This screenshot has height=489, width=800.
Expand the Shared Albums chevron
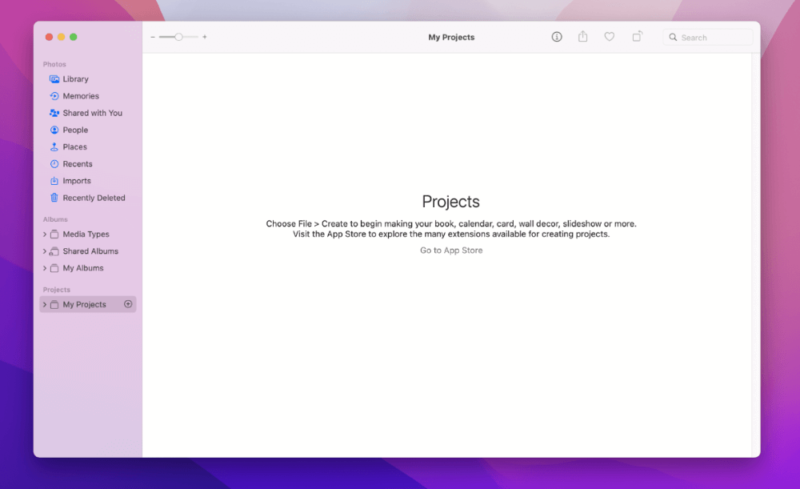[44, 251]
